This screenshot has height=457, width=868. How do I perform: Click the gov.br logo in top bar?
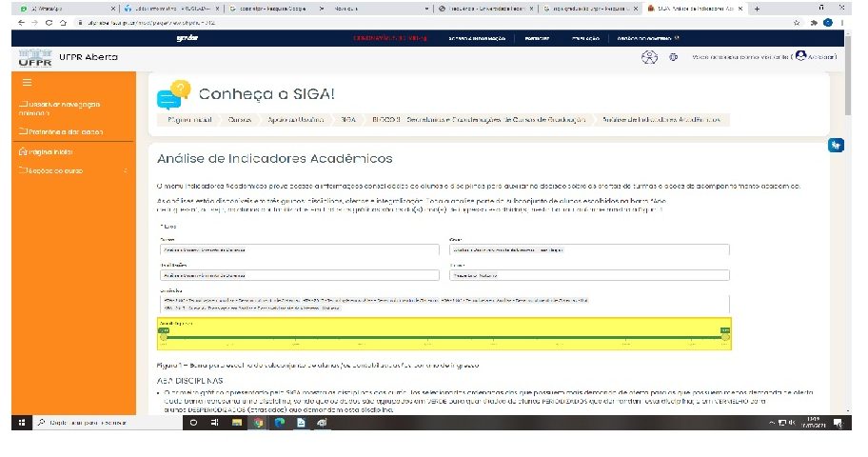(x=187, y=38)
